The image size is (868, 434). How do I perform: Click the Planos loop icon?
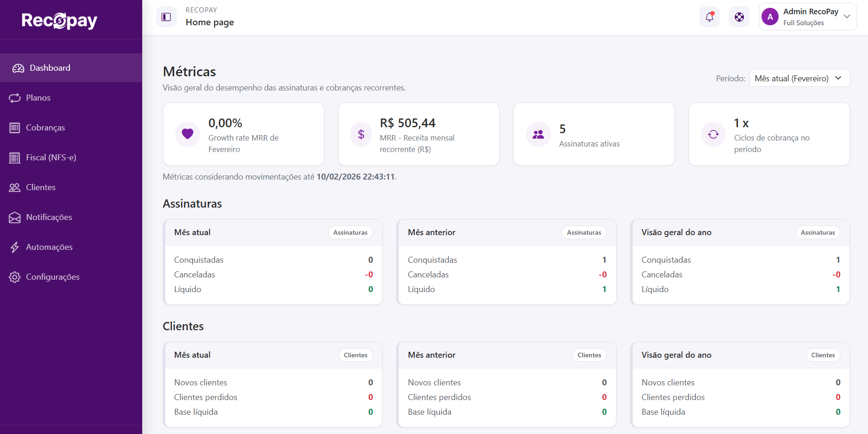point(15,98)
